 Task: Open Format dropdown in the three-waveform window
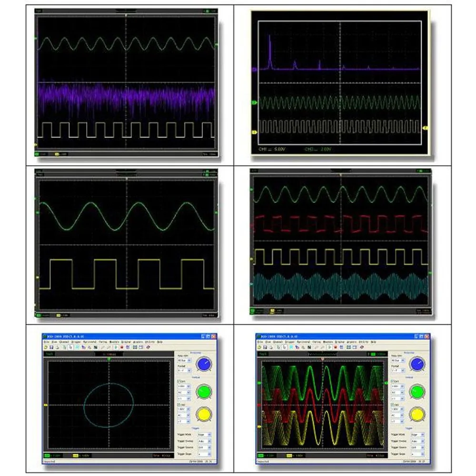pos(398,370)
